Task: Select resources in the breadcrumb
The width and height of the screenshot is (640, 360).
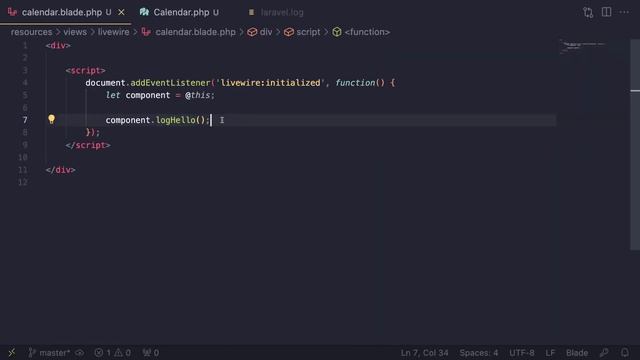Action: tap(31, 32)
